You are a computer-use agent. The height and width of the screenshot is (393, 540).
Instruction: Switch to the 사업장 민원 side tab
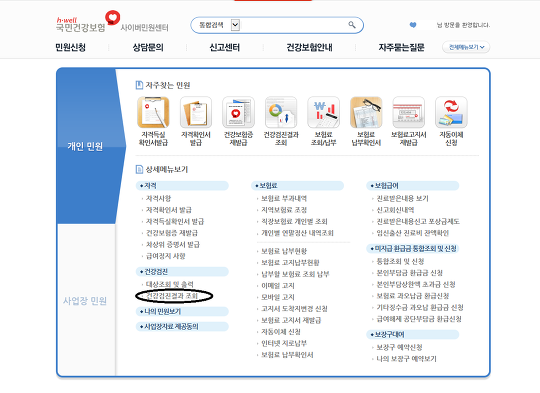[x=85, y=301]
